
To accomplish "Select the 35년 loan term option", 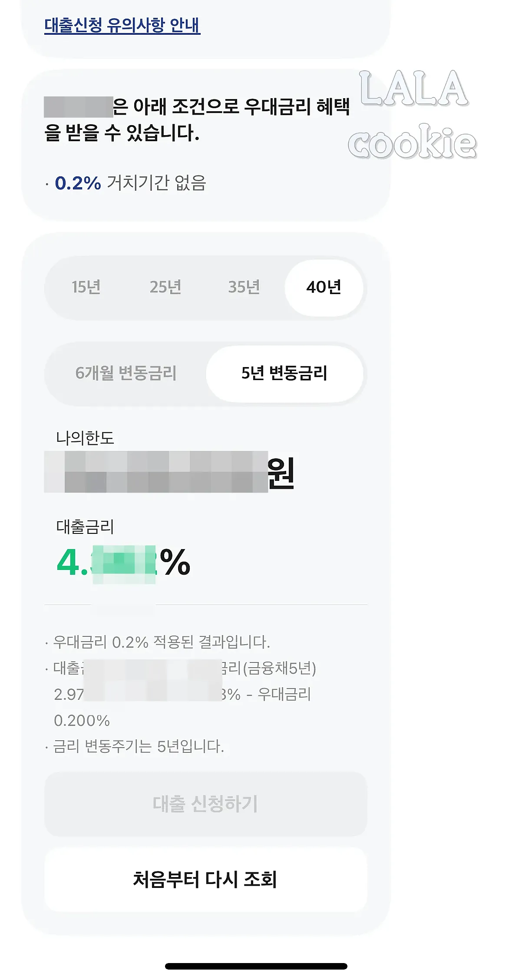I will pos(244,287).
